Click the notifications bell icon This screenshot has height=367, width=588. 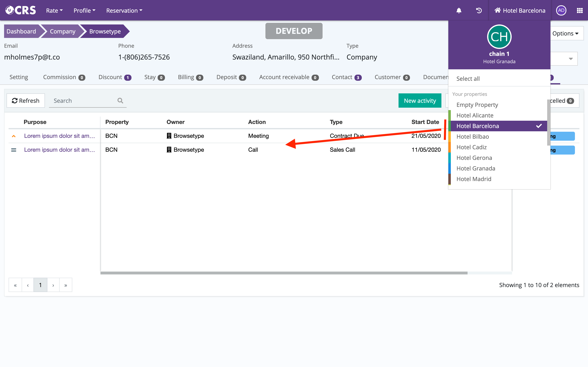point(459,10)
